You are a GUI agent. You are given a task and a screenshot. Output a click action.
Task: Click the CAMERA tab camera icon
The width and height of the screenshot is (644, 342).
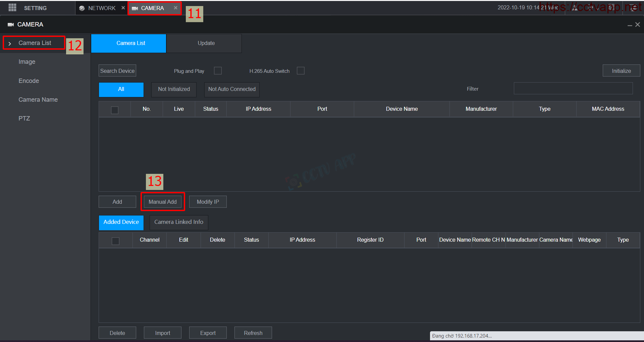(x=135, y=8)
